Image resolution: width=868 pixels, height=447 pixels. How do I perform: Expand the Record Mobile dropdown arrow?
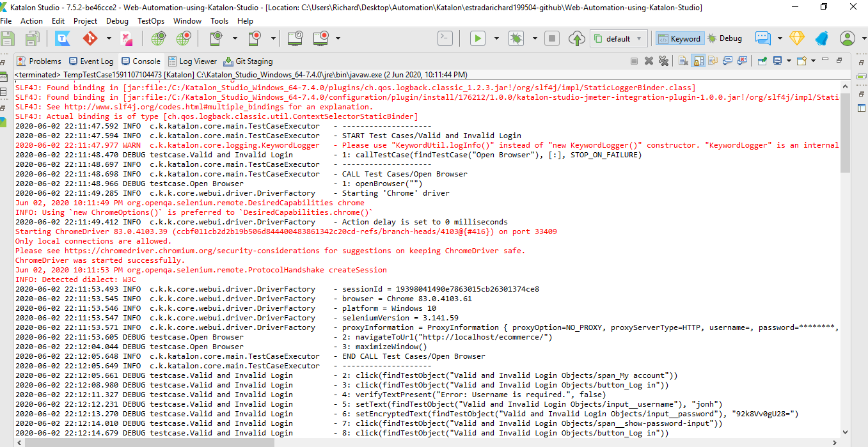point(272,38)
